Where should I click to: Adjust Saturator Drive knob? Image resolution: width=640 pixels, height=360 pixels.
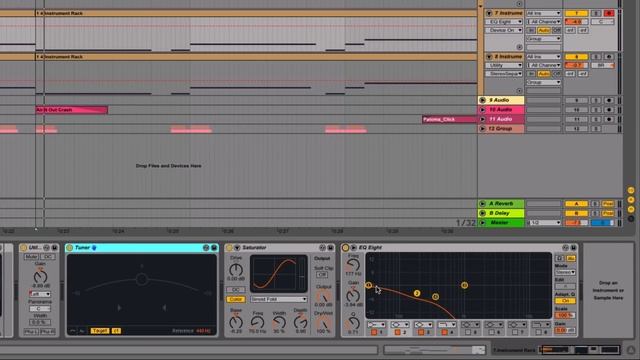236,270
